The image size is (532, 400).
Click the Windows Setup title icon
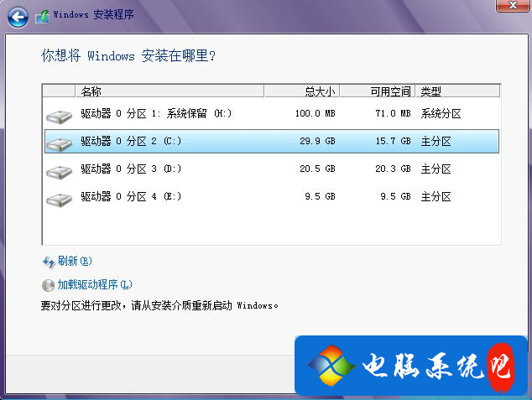(x=43, y=17)
